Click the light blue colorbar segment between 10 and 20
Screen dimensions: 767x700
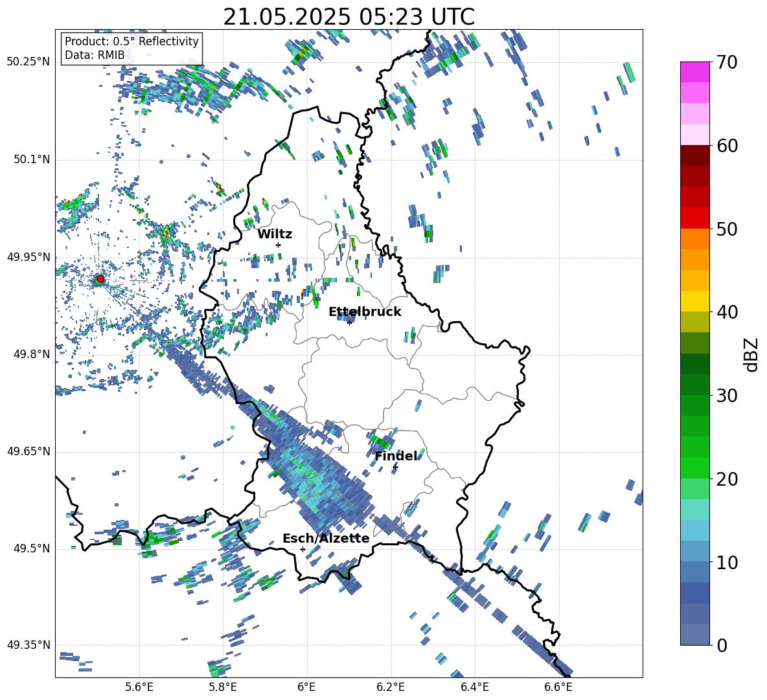(x=695, y=530)
